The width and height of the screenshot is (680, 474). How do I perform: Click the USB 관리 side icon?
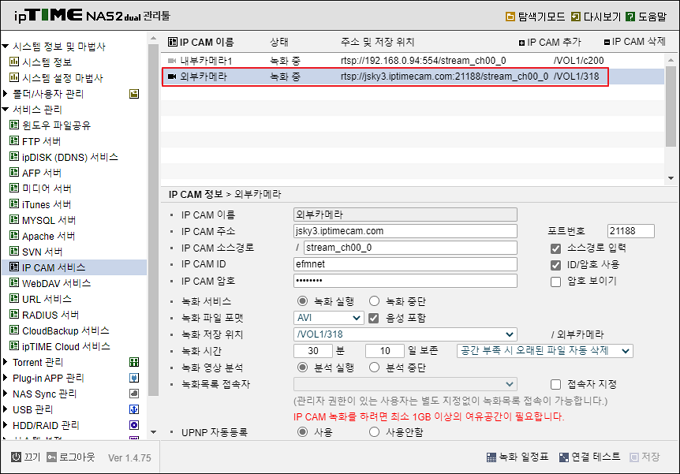(x=134, y=409)
